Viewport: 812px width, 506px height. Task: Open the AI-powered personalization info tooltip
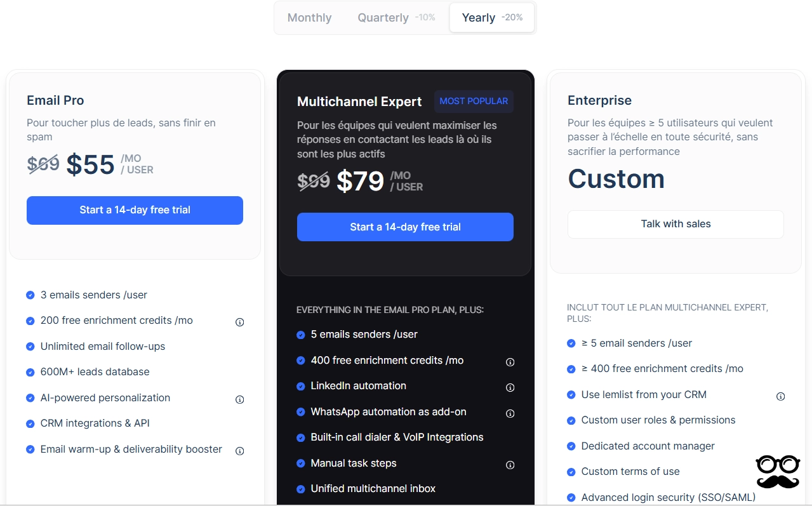click(x=239, y=399)
